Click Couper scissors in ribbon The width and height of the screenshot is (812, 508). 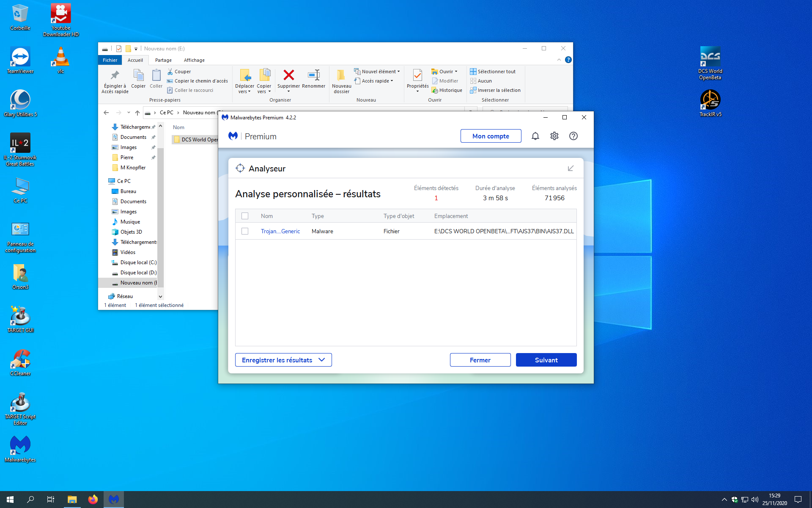(x=179, y=72)
